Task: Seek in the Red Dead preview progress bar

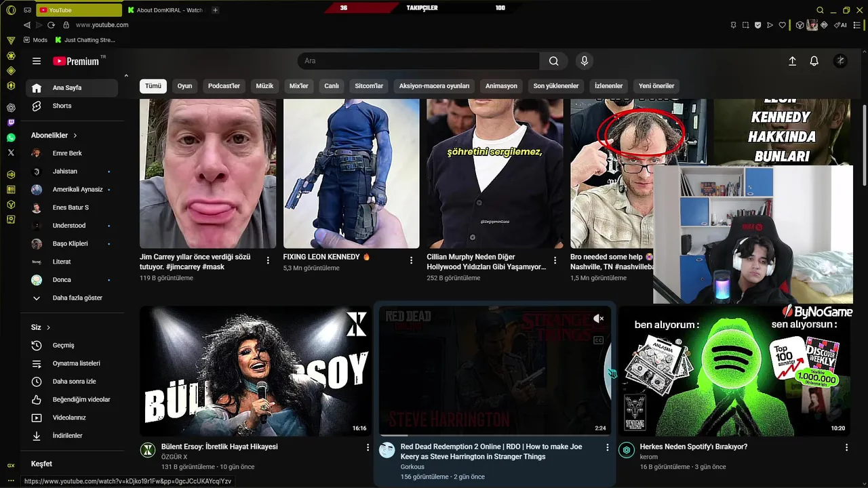Action: [495, 435]
